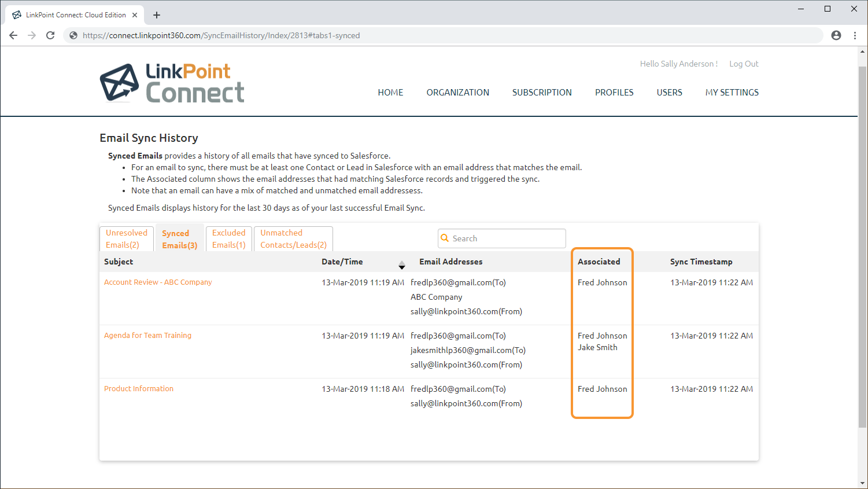Open Unmatched Contacts/Leads(2) tab
The width and height of the screenshot is (868, 489).
(294, 238)
